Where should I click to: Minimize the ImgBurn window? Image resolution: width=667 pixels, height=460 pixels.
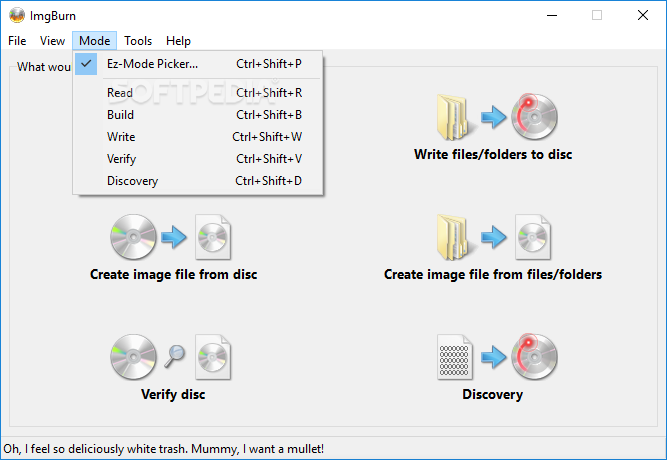[552, 16]
